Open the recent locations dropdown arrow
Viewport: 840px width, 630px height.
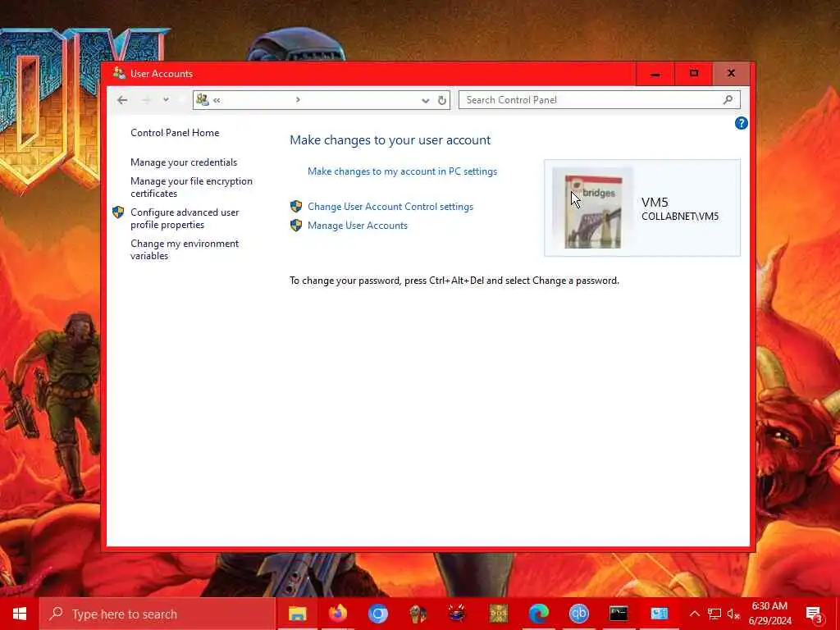166,99
